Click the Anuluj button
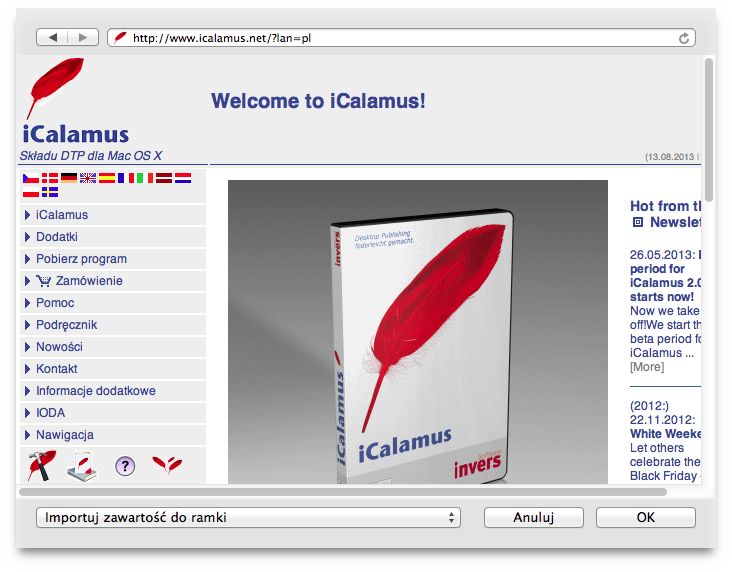This screenshot has height=572, width=732. click(x=534, y=517)
